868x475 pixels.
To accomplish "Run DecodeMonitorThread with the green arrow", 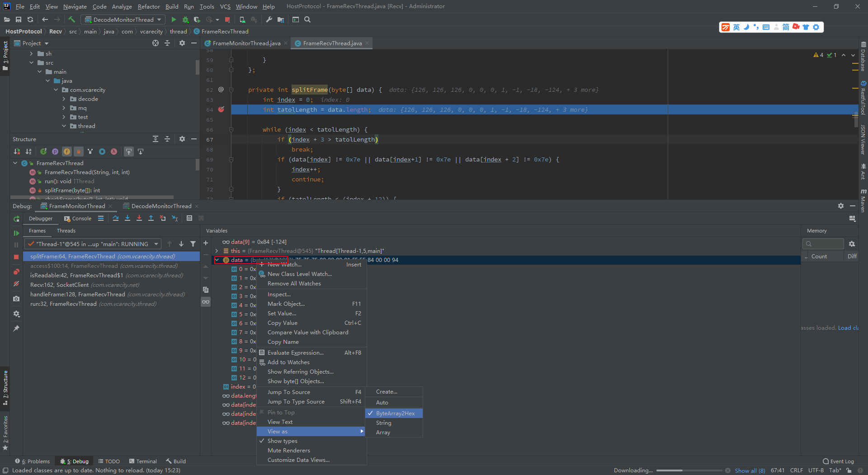I will 174,19.
